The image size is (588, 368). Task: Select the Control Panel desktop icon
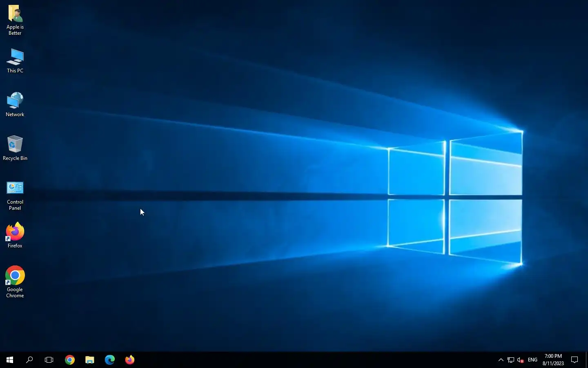point(15,196)
